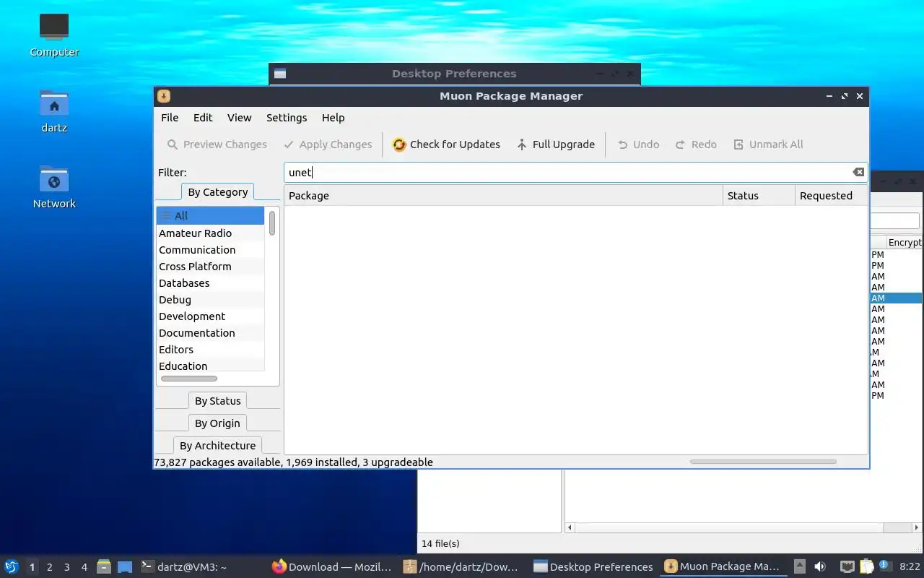This screenshot has height=578, width=924.
Task: Switch to workspace 2 in the pager
Action: click(x=49, y=567)
